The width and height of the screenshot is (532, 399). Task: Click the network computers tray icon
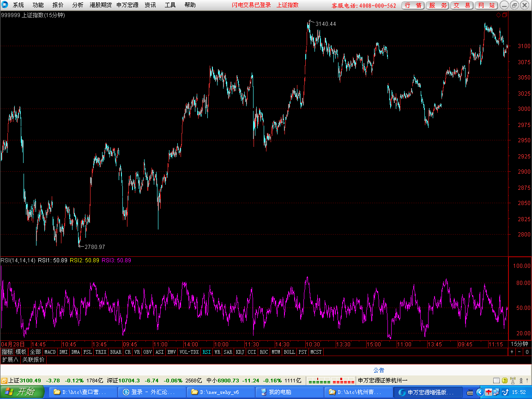pos(496,392)
